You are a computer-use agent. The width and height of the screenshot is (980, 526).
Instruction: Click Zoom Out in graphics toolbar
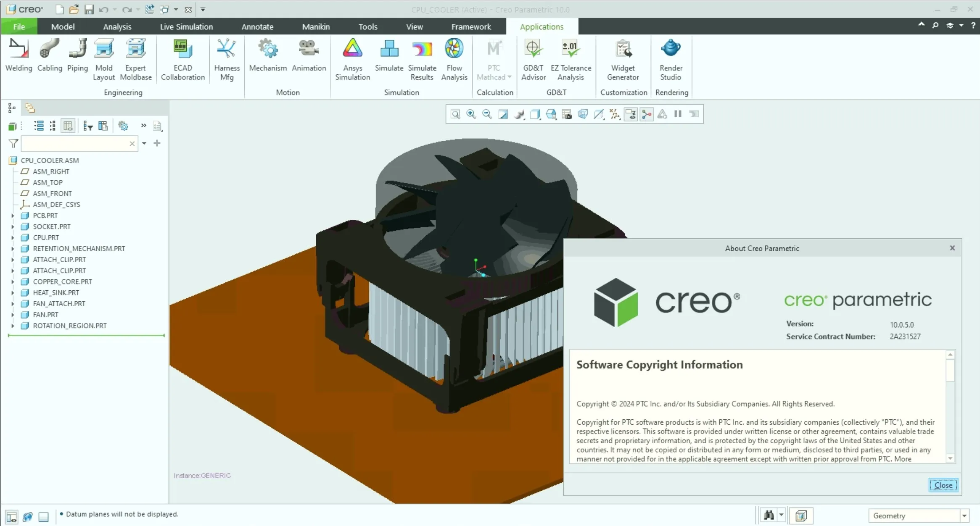tap(487, 114)
